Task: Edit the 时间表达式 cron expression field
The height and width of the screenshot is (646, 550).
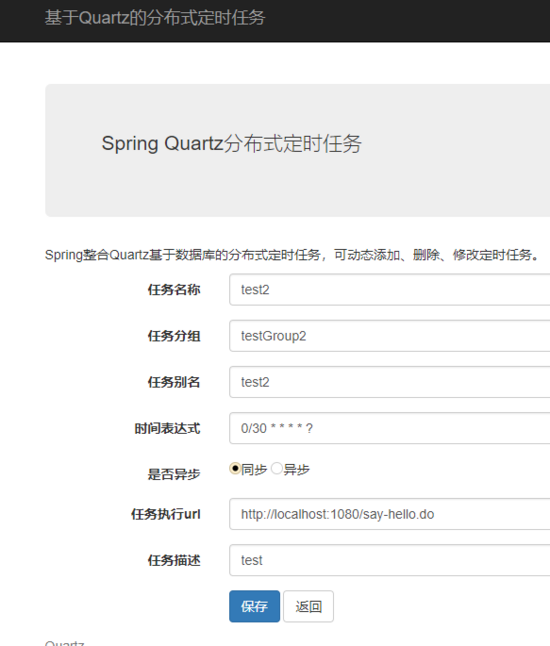Action: (x=389, y=428)
